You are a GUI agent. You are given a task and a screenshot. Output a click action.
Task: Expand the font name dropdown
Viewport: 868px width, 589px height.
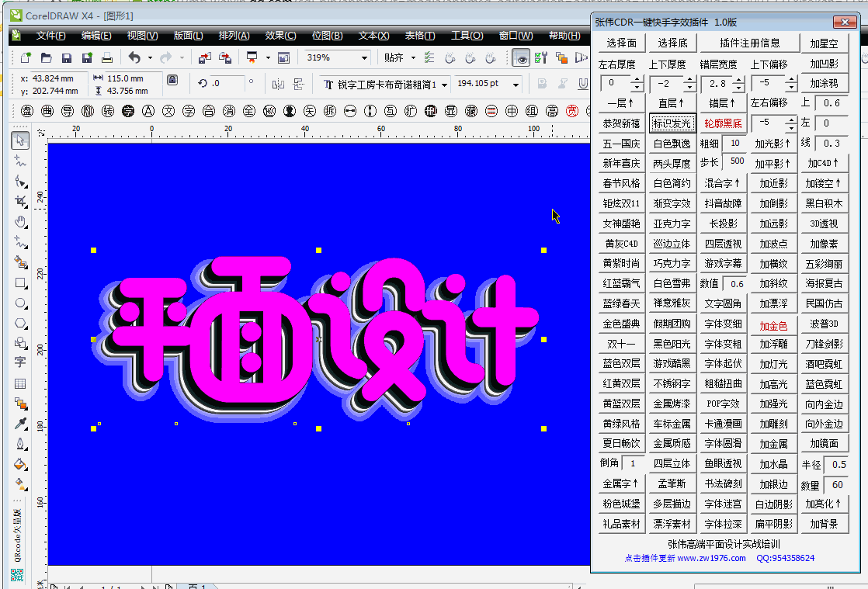coord(445,85)
